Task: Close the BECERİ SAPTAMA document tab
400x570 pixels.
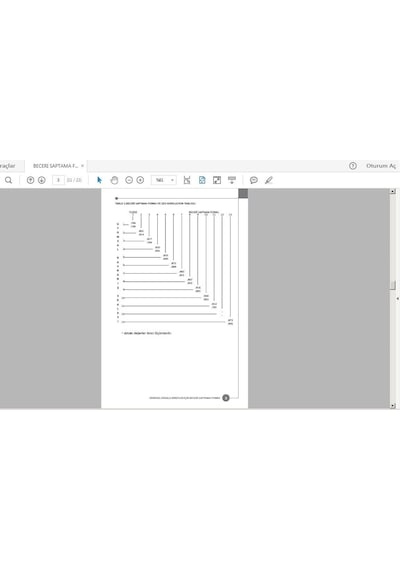Action: click(83, 166)
